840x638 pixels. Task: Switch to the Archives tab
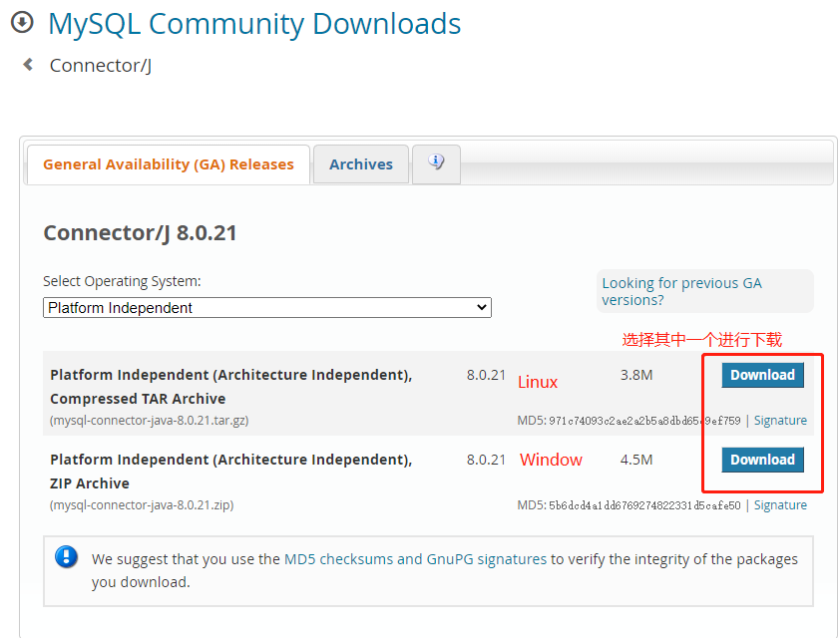(361, 164)
